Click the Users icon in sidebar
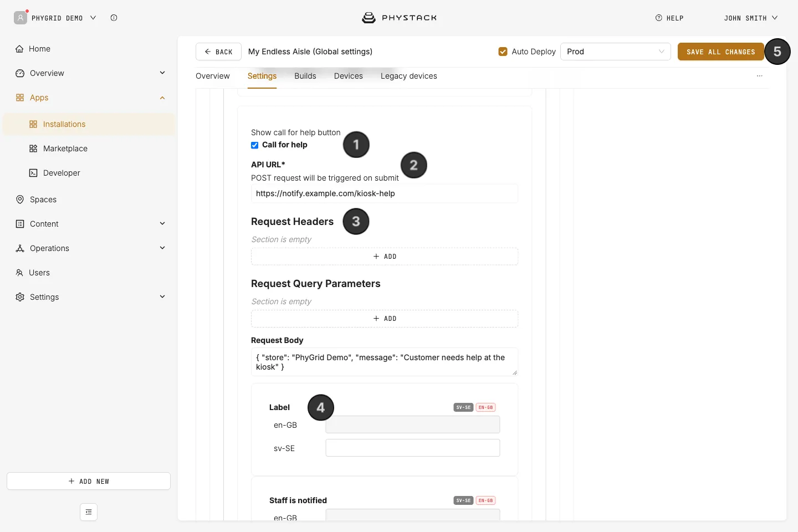This screenshot has height=532, width=798. [19, 273]
